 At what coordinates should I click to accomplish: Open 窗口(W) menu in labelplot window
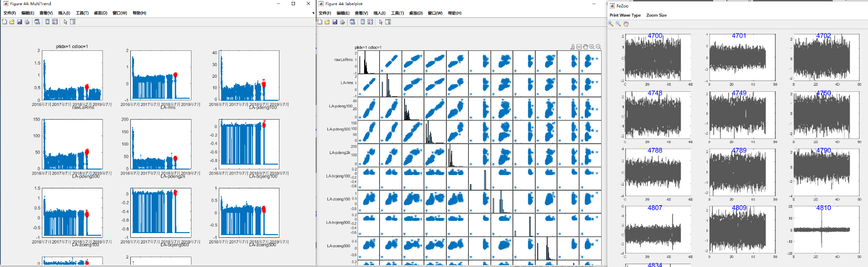pyautogui.click(x=435, y=13)
